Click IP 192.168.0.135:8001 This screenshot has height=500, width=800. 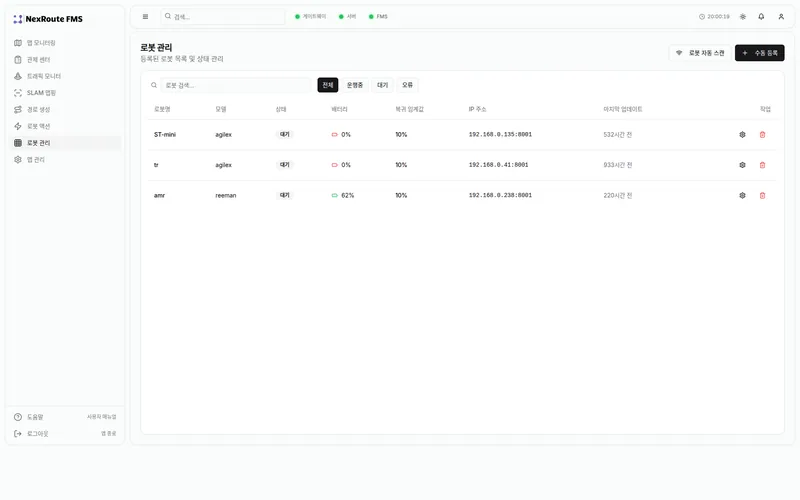coord(500,135)
